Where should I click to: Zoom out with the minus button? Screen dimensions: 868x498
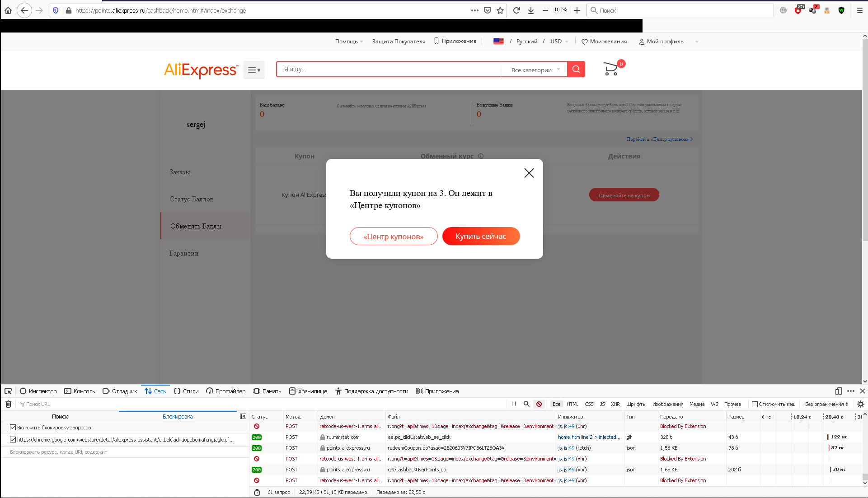click(x=545, y=10)
